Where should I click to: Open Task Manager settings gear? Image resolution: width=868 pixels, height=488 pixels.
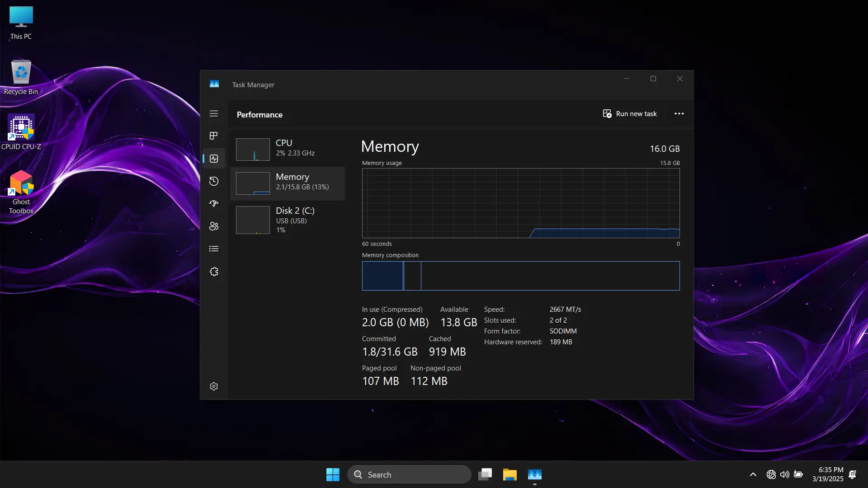click(x=214, y=386)
